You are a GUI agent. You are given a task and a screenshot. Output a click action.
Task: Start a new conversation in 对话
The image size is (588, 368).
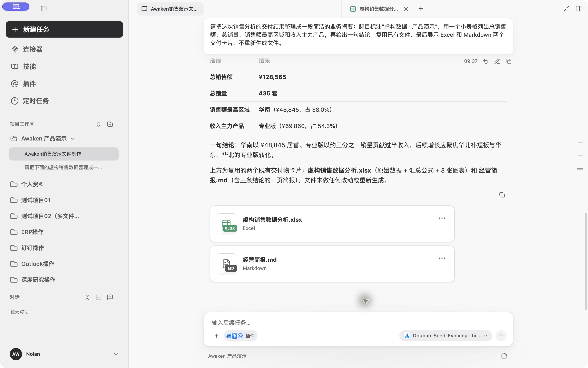110,297
